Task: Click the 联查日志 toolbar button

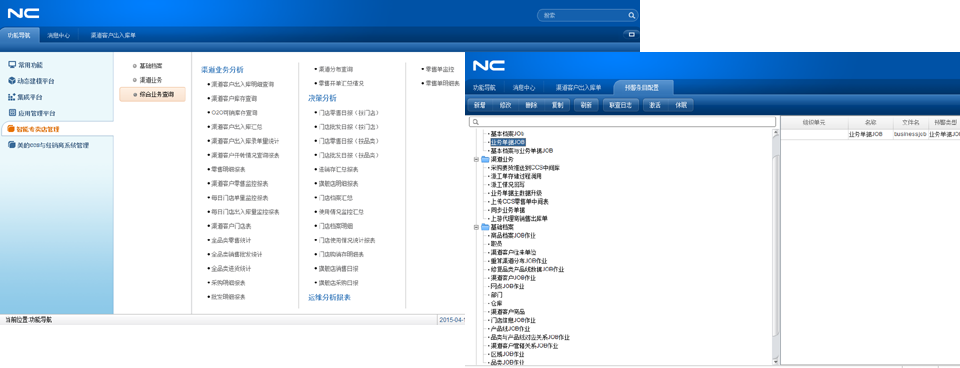Action: click(621, 105)
